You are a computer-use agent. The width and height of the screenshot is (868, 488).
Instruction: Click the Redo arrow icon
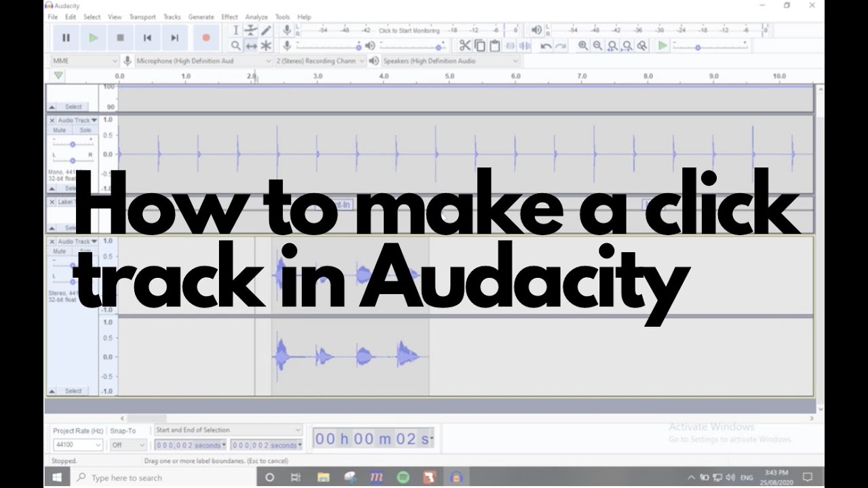pos(561,45)
